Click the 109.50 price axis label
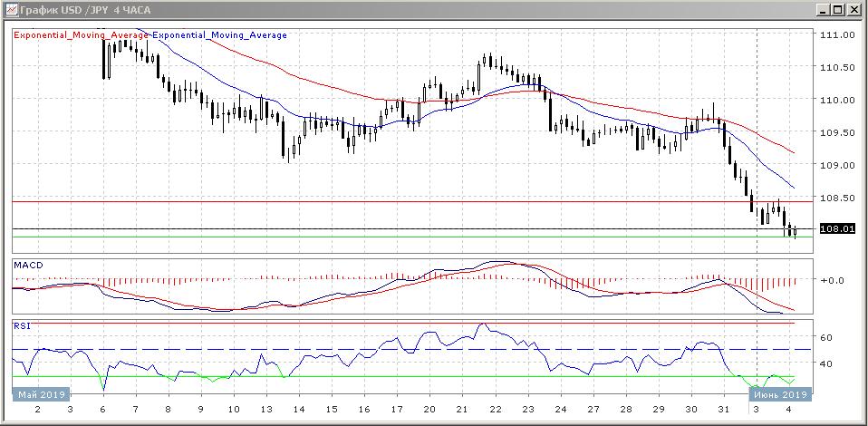The image size is (868, 426). point(836,132)
